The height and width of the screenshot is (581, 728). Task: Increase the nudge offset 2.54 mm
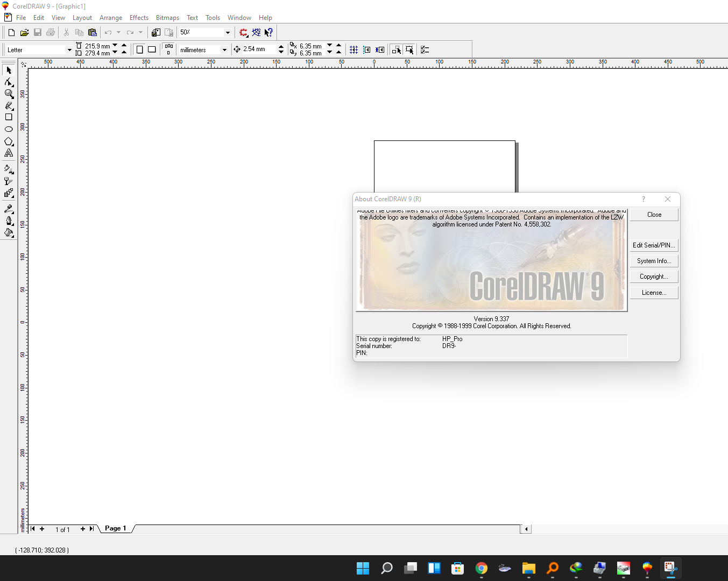pos(281,47)
